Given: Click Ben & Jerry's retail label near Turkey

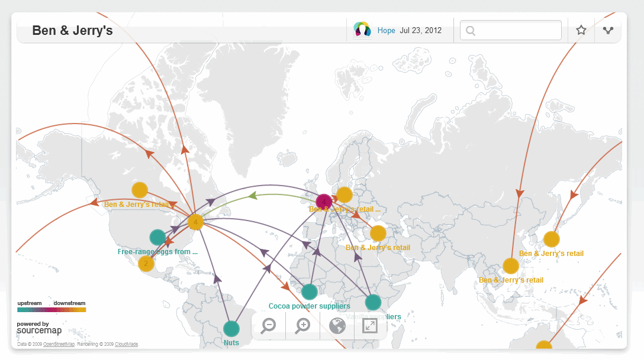Looking at the screenshot, I should coord(378,248).
